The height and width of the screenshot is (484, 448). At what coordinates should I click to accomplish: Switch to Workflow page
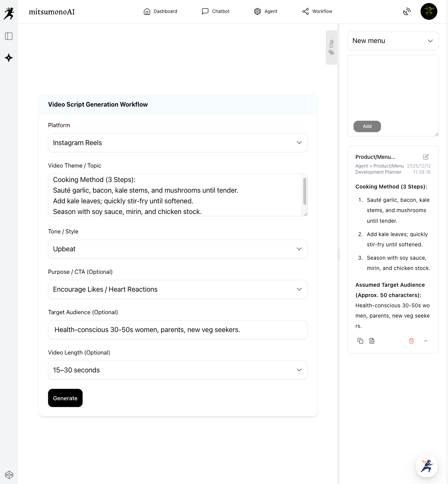pos(317,11)
